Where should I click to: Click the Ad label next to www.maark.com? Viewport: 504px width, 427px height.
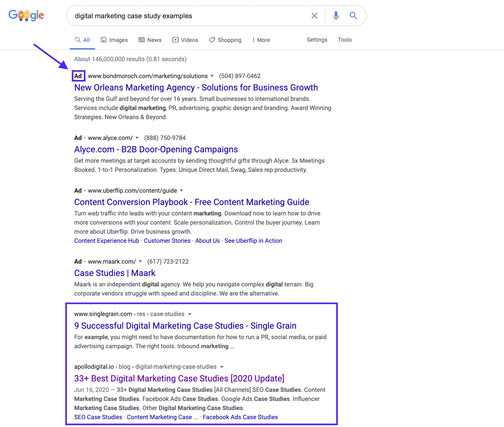(x=78, y=261)
